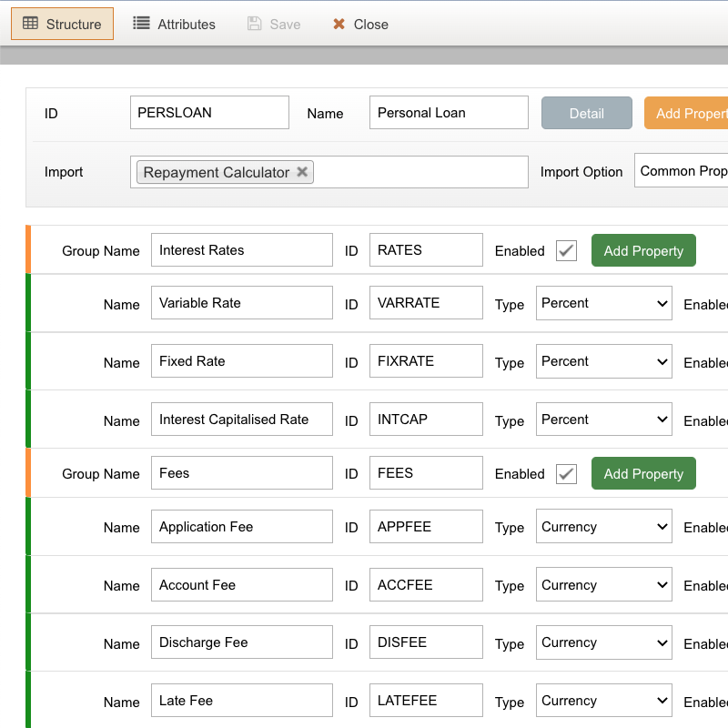Click the PERSLOAN ID field

[x=209, y=112]
